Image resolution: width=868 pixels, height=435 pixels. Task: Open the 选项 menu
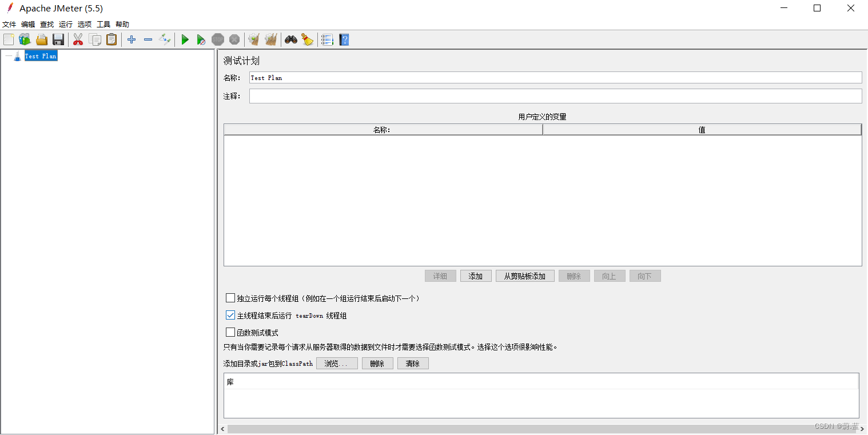tap(84, 24)
